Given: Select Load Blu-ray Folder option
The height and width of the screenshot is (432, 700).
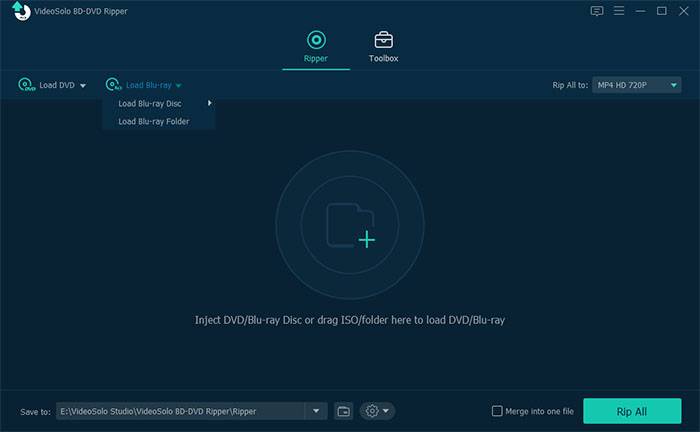Looking at the screenshot, I should coord(153,122).
